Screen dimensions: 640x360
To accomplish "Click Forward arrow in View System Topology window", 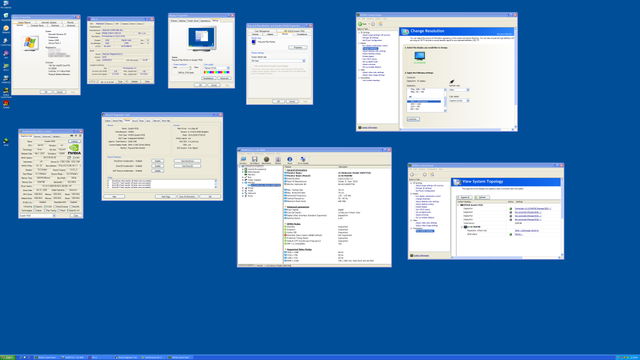I will [x=424, y=174].
